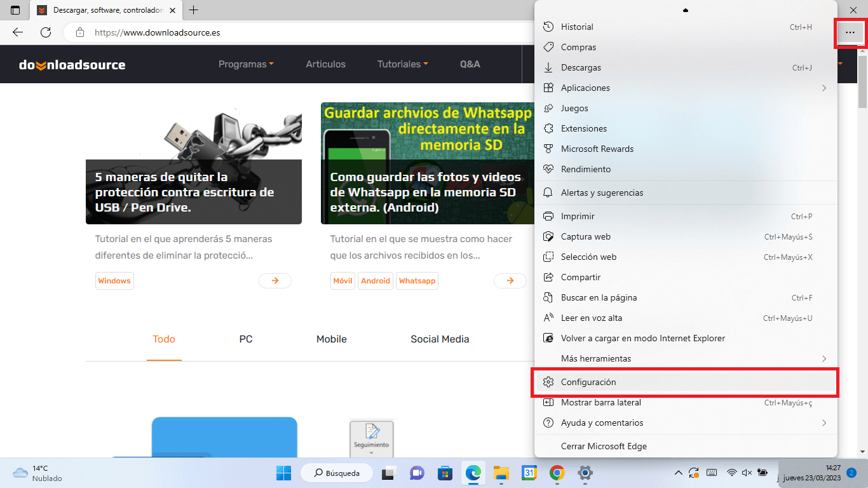Open Historial from the Edge menu
868x488 pixels.
[686, 27]
